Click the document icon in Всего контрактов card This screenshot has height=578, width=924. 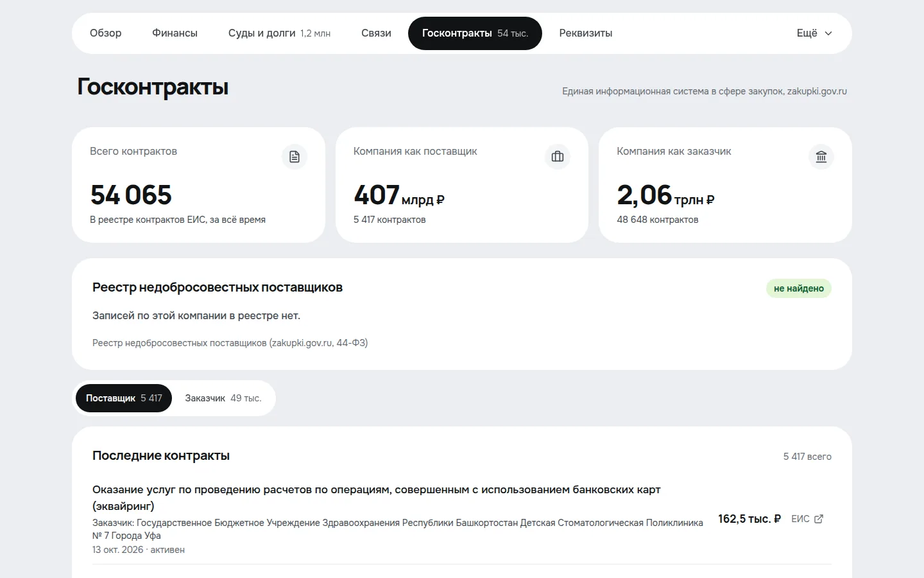pyautogui.click(x=295, y=157)
